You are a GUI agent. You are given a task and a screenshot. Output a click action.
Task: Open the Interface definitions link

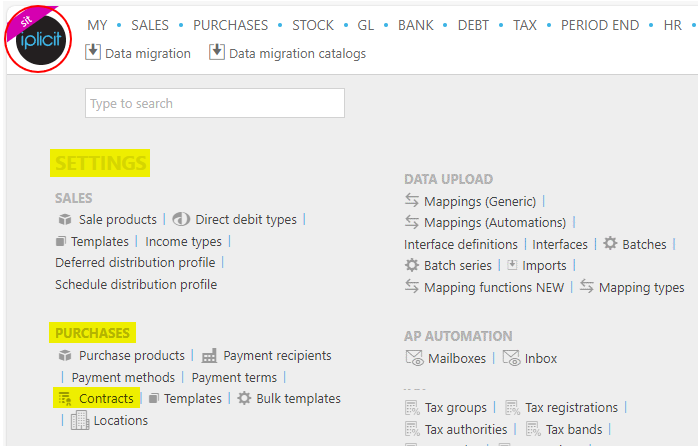461,244
